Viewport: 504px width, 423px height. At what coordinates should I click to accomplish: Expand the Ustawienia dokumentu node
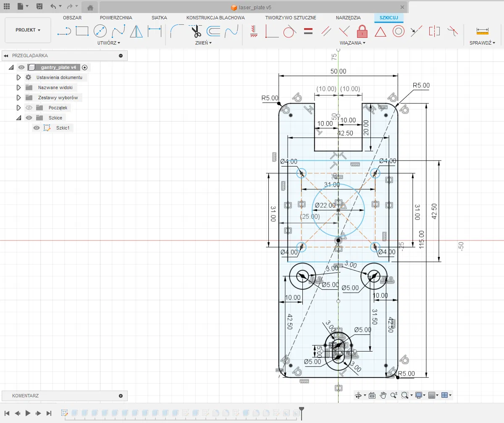pos(18,77)
